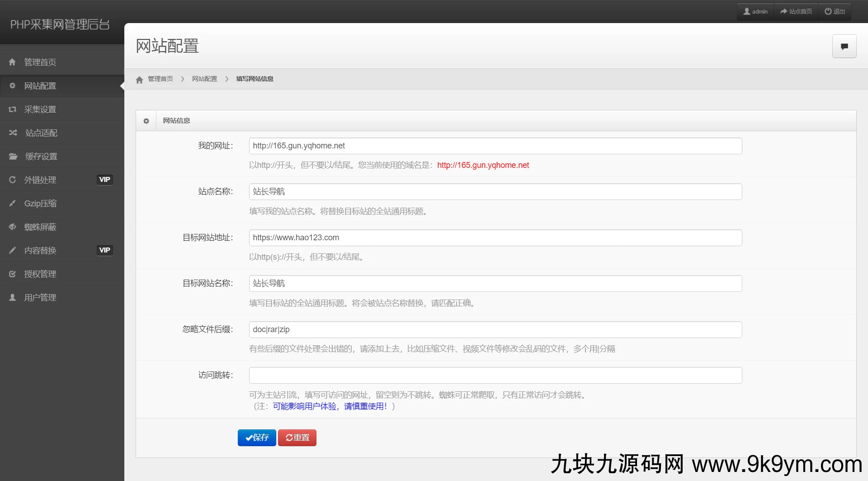This screenshot has width=868, height=481.
Task: Click the 退出 logout button
Action: 835,11
